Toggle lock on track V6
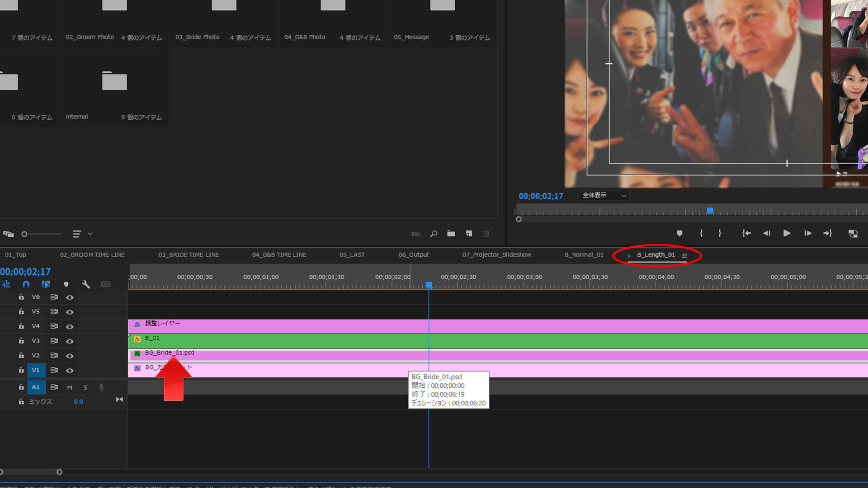 point(21,297)
